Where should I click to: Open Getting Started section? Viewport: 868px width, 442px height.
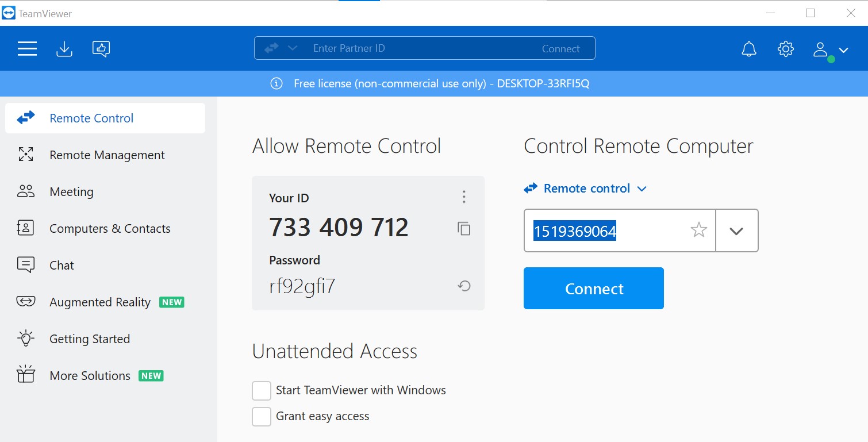[x=105, y=339]
